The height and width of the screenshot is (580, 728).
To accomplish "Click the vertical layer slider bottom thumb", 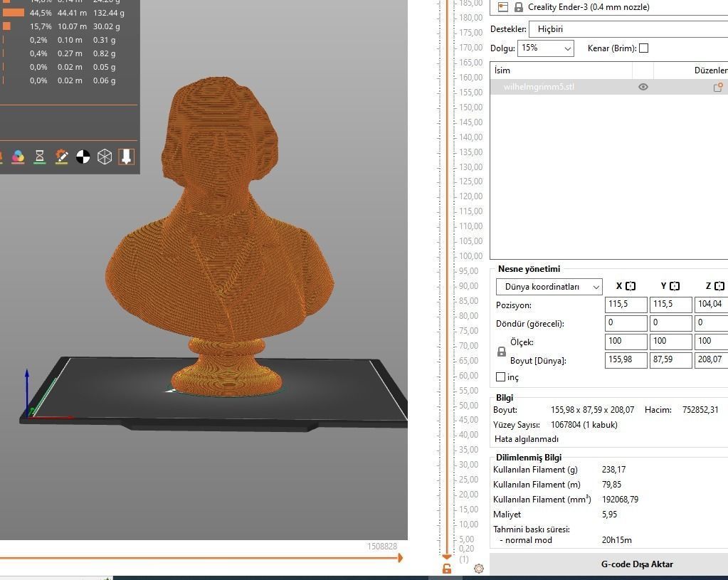I will click(447, 557).
